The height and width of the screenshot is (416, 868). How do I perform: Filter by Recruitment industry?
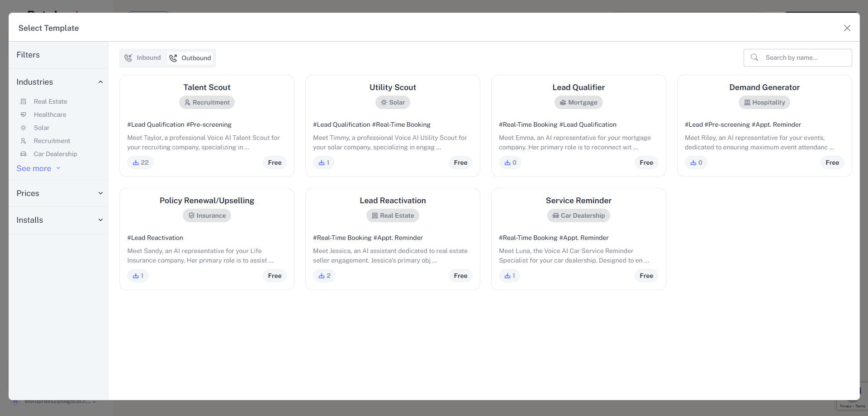[52, 141]
